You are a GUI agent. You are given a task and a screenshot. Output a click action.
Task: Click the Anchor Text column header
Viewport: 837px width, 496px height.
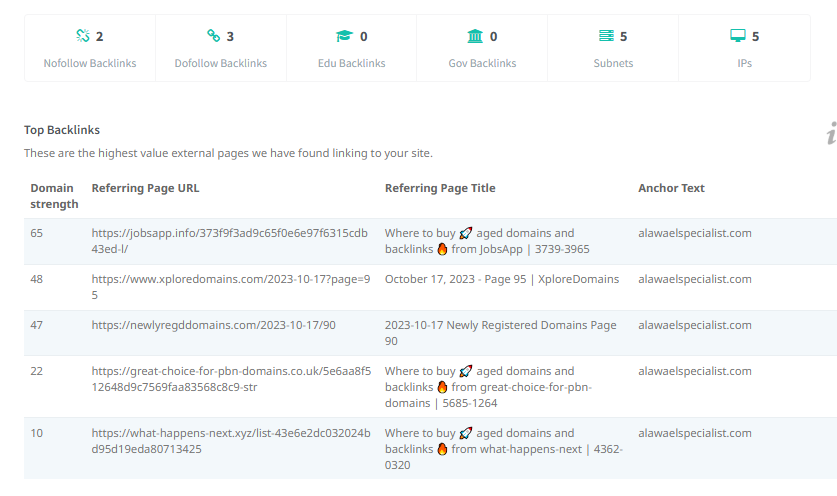671,188
